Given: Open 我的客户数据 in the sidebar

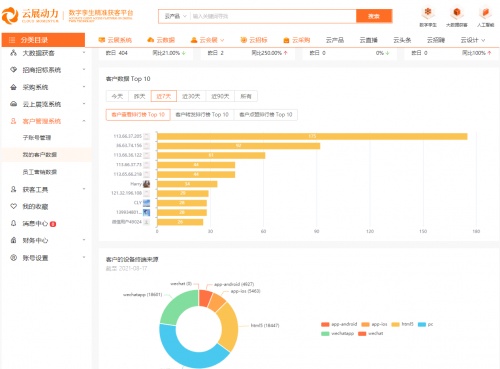Looking at the screenshot, I should [x=39, y=155].
